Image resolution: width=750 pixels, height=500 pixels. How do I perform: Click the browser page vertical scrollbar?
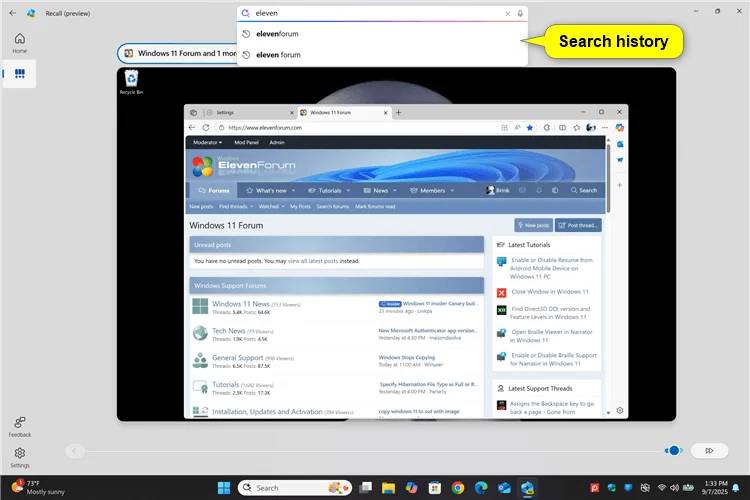(x=608, y=178)
